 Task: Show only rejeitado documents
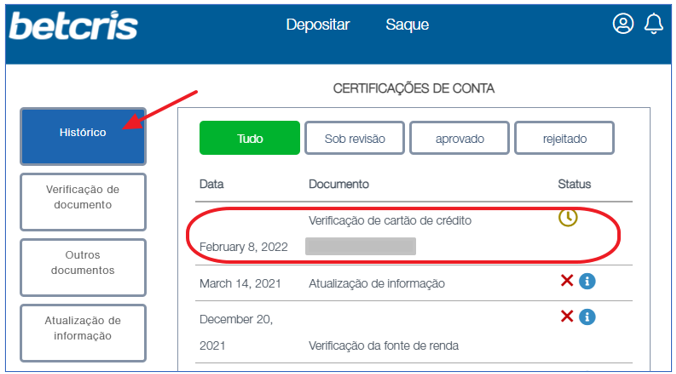[x=564, y=138]
